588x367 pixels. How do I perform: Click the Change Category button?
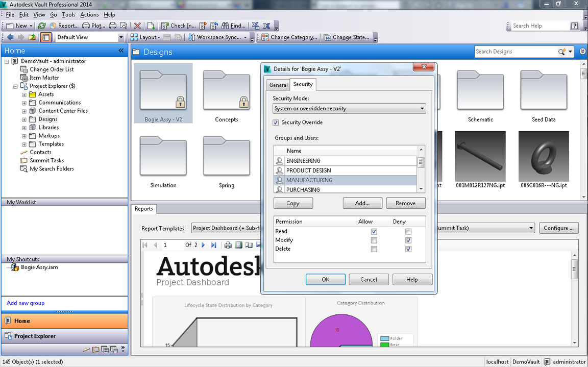(289, 37)
